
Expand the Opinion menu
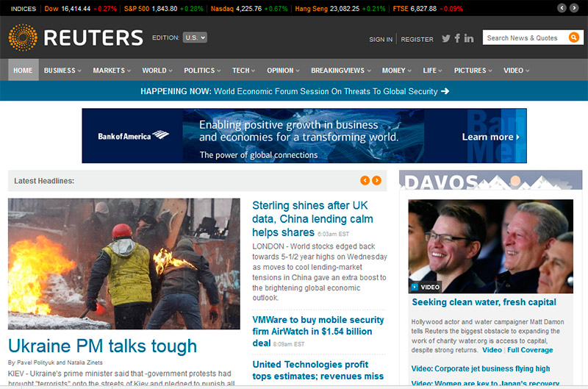[x=283, y=70]
